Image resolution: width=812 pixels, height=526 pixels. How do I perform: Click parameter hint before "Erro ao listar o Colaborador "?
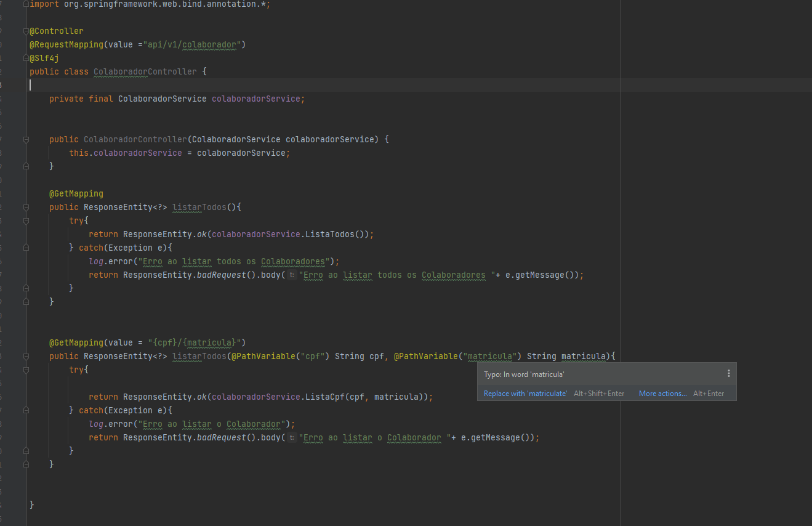292,437
